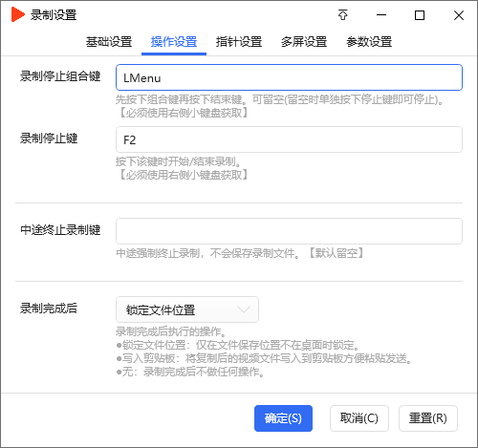
Task: Open the 锁定文件位置 dropdown
Action: pos(187,309)
